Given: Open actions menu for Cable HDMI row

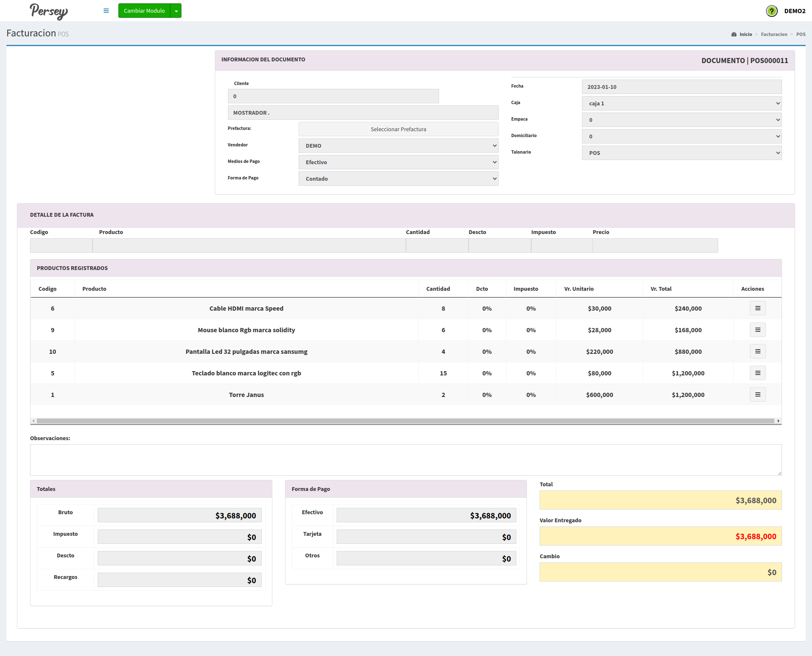Looking at the screenshot, I should 757,309.
